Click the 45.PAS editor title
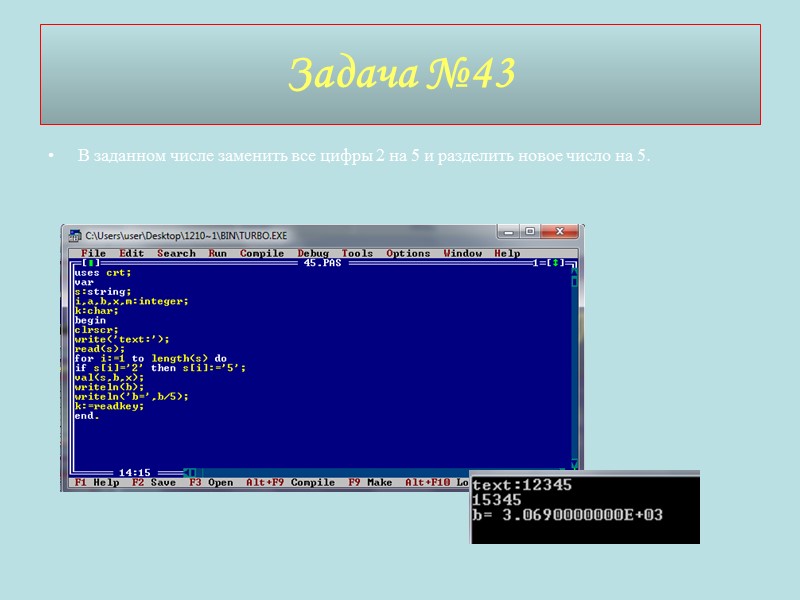 [322, 263]
